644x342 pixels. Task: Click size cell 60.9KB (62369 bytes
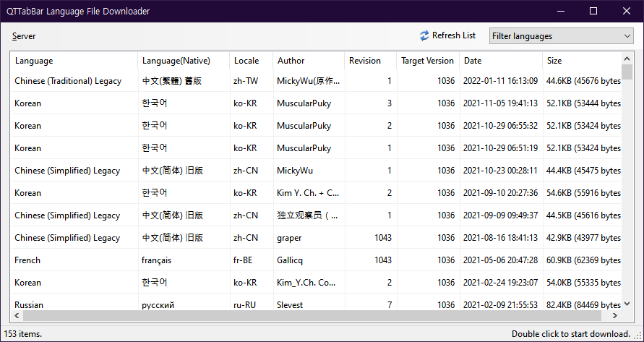click(x=583, y=260)
